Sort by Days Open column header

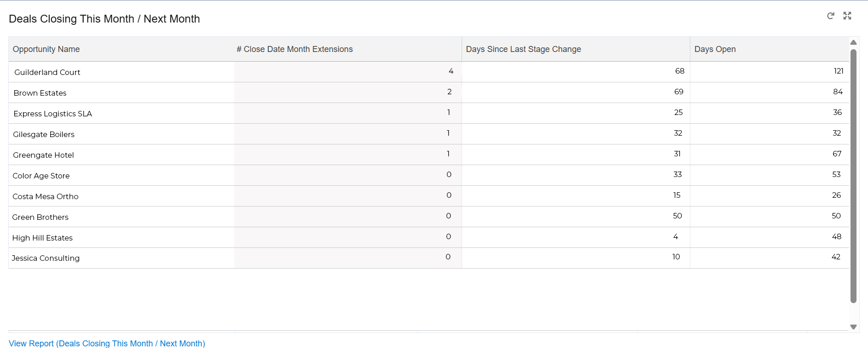tap(715, 49)
